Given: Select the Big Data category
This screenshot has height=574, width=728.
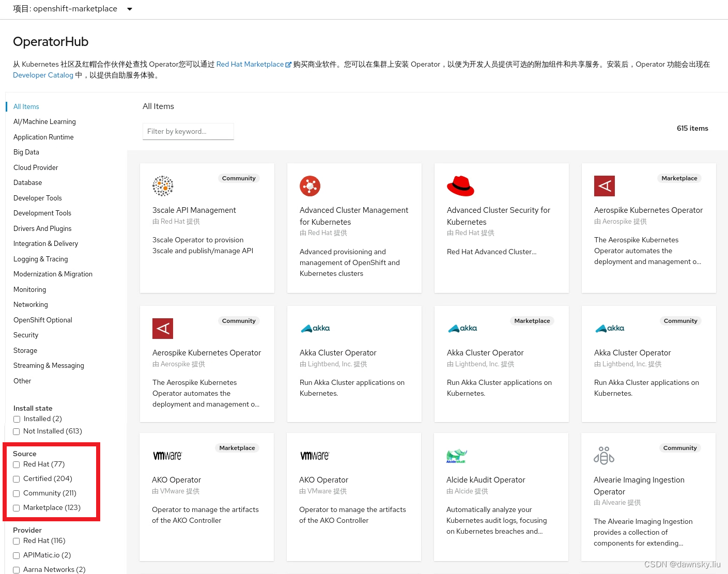Looking at the screenshot, I should click(26, 152).
